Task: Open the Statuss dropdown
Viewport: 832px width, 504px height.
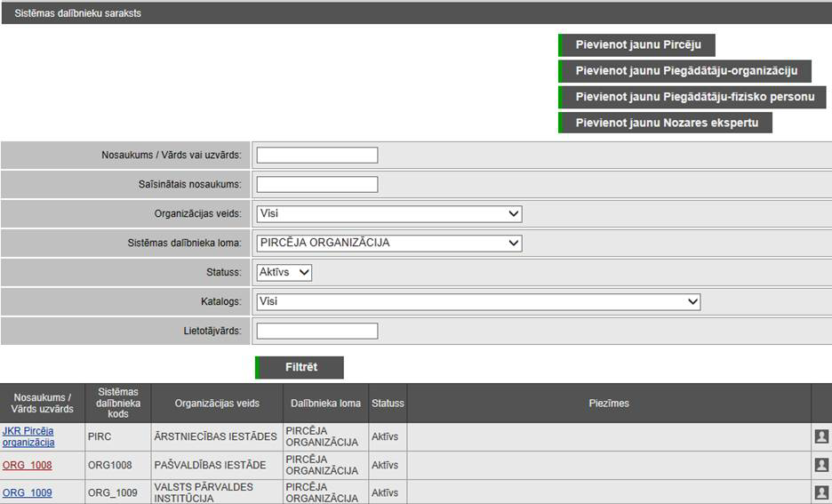Action: (x=284, y=273)
